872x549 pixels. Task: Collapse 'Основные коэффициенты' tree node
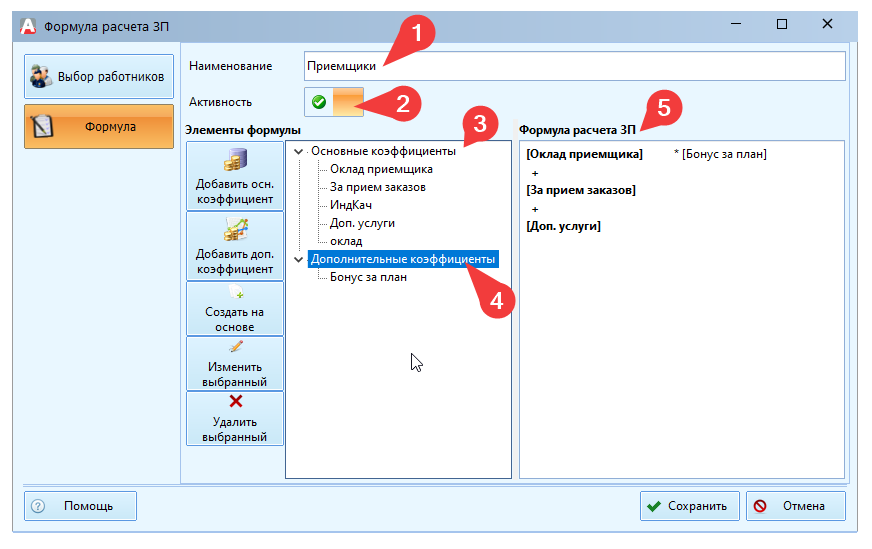[x=298, y=152]
